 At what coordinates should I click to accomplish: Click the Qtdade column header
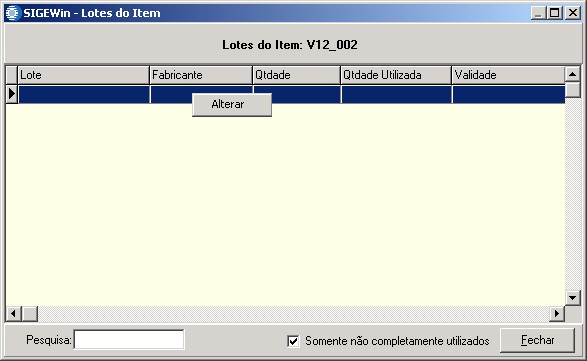coord(296,75)
